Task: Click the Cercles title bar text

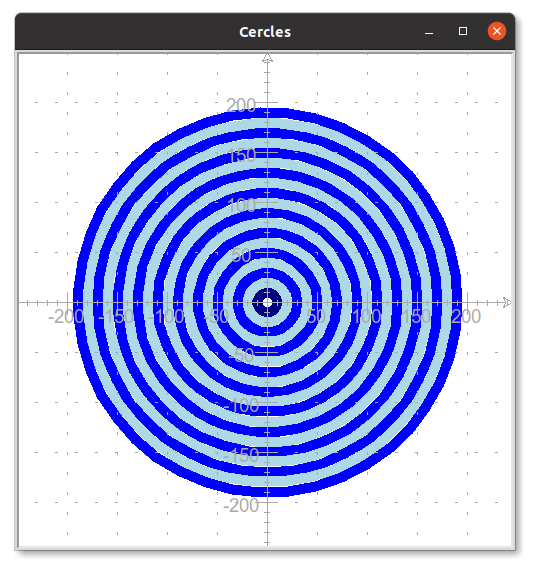Action: click(265, 32)
